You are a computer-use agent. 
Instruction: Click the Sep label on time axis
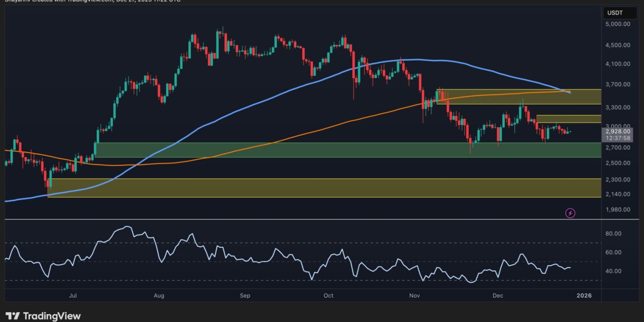tap(245, 296)
